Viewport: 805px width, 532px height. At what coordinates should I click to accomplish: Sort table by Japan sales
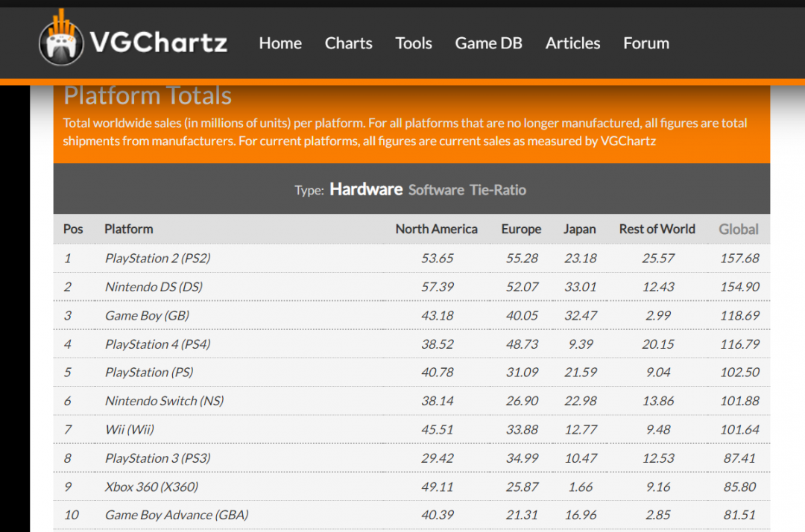(x=579, y=229)
